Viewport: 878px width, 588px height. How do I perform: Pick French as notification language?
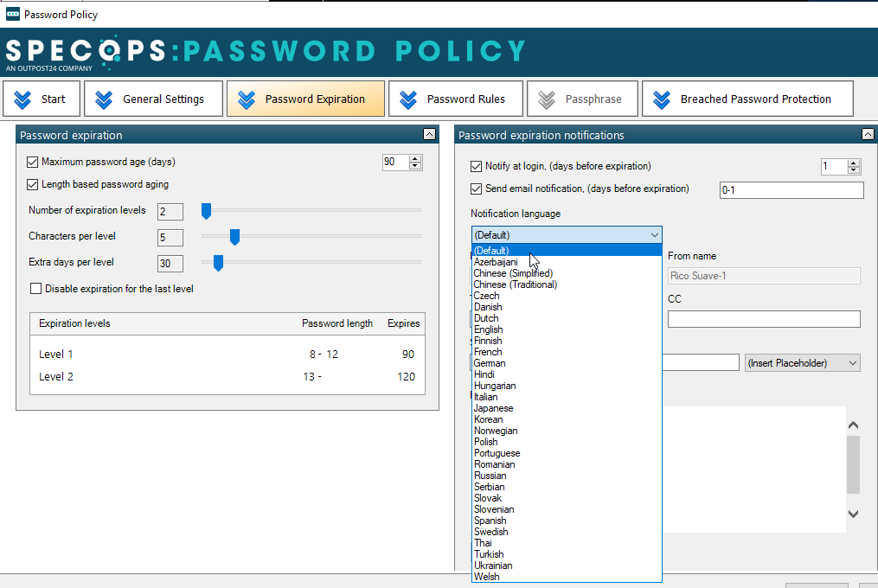pyautogui.click(x=567, y=352)
